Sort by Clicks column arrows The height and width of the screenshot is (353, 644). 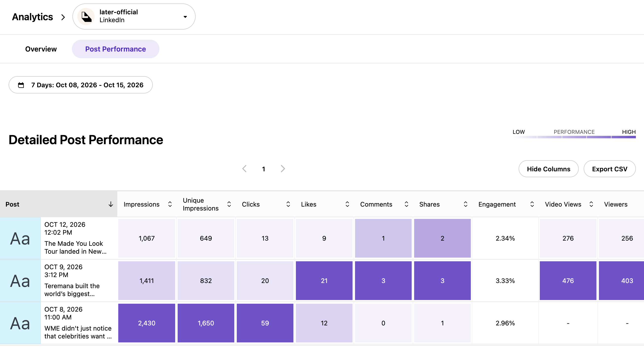coord(288,204)
